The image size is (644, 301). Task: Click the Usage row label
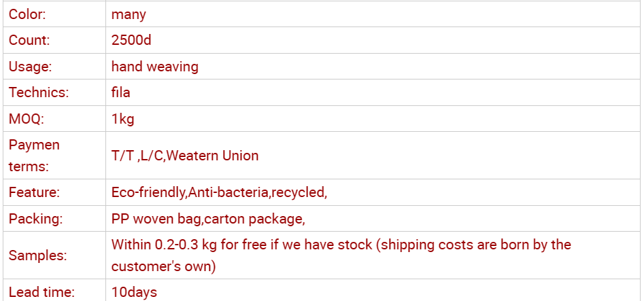tap(31, 67)
